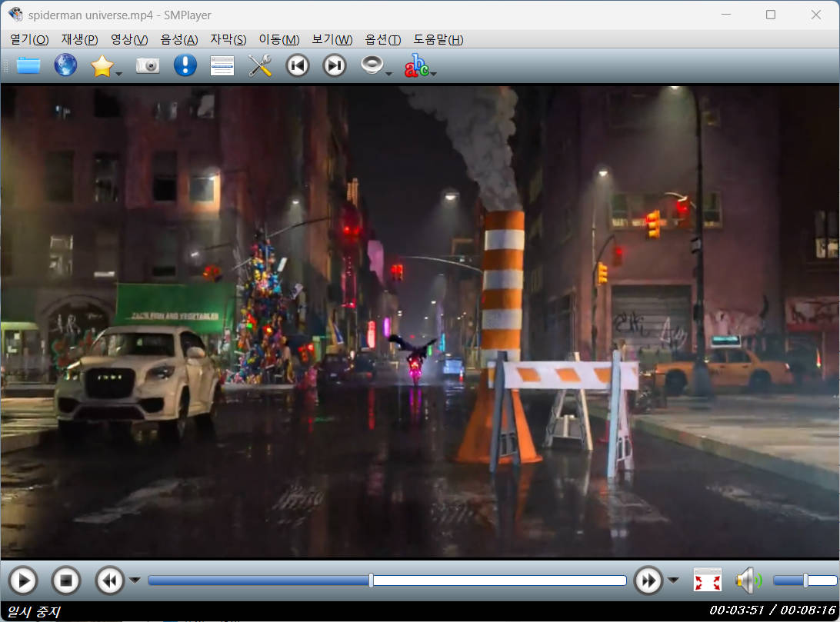Open the playlist icon
Screen dimensions: 840x622
[222, 66]
